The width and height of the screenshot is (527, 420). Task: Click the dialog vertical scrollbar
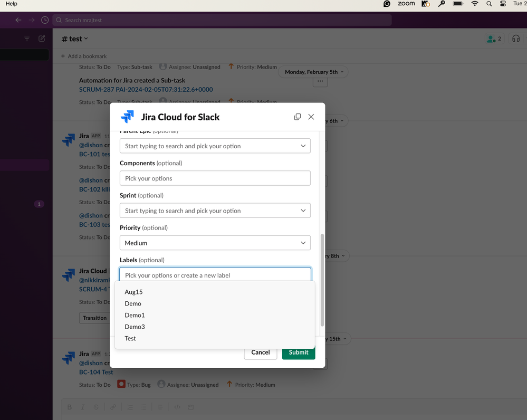(322, 280)
